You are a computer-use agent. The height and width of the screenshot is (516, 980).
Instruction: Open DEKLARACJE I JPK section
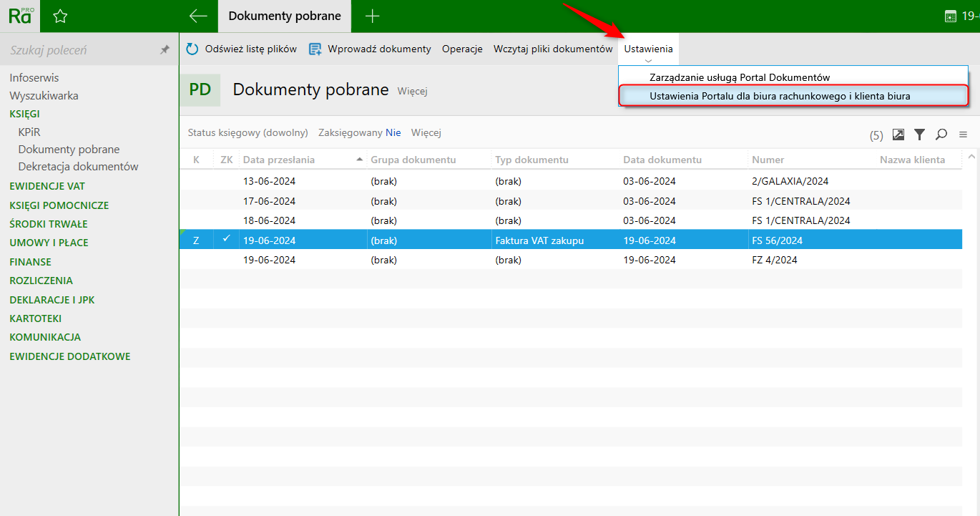click(x=52, y=300)
